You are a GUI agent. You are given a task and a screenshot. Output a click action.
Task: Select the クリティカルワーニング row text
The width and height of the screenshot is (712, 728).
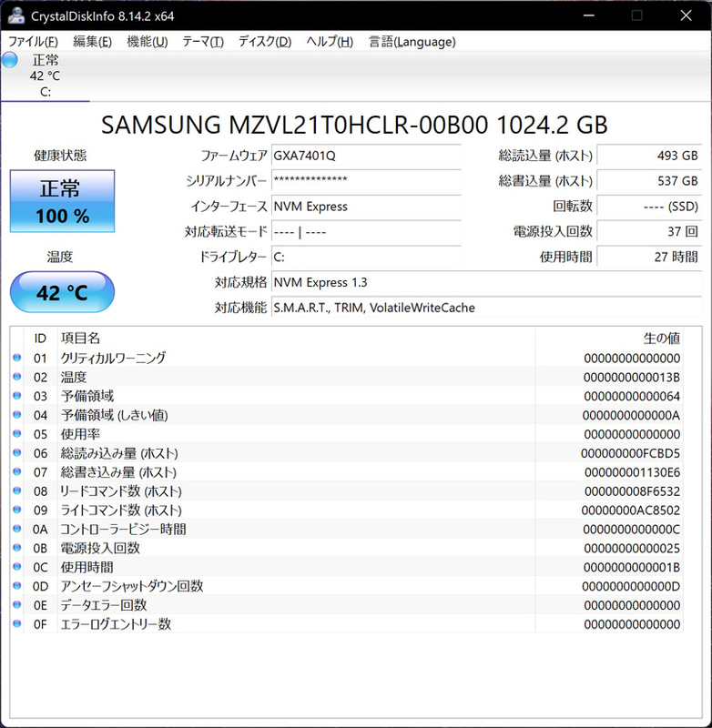[x=113, y=358]
